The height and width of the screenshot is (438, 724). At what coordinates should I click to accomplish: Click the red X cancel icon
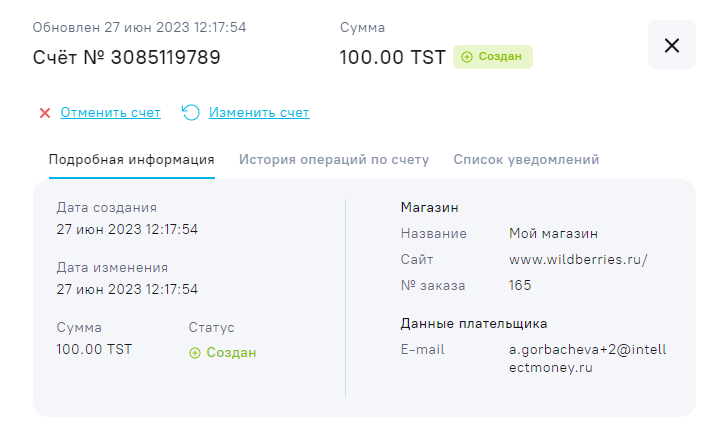point(44,113)
